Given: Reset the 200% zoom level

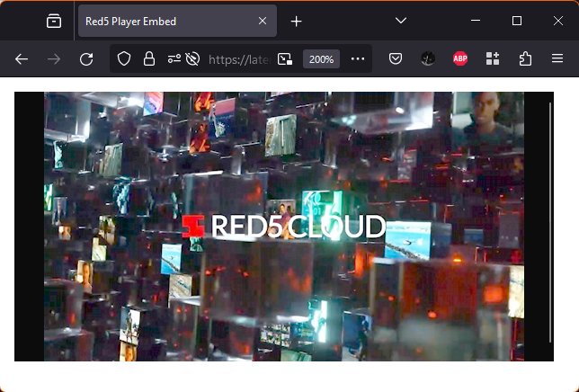Looking at the screenshot, I should point(321,59).
